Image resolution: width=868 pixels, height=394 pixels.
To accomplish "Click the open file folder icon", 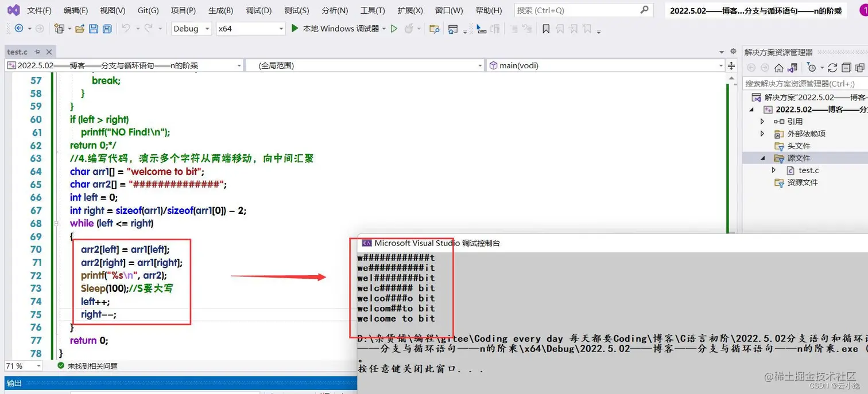I will pos(80,28).
